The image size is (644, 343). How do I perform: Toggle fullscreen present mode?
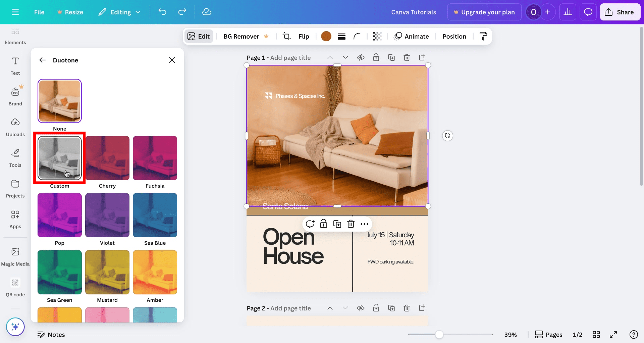tap(613, 335)
